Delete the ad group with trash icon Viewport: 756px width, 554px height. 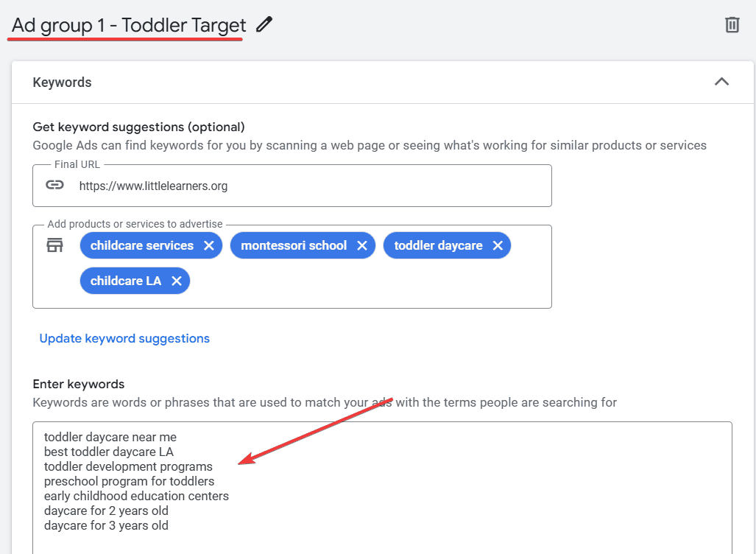click(732, 25)
